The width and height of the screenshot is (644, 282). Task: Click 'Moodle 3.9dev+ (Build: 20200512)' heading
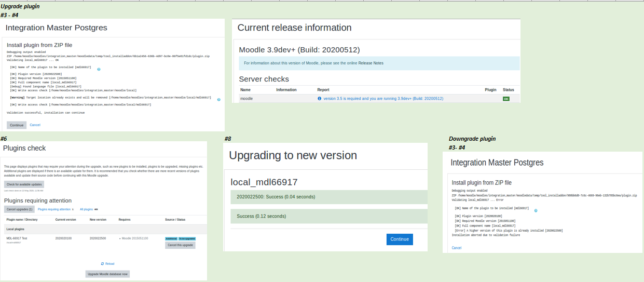[299, 50]
